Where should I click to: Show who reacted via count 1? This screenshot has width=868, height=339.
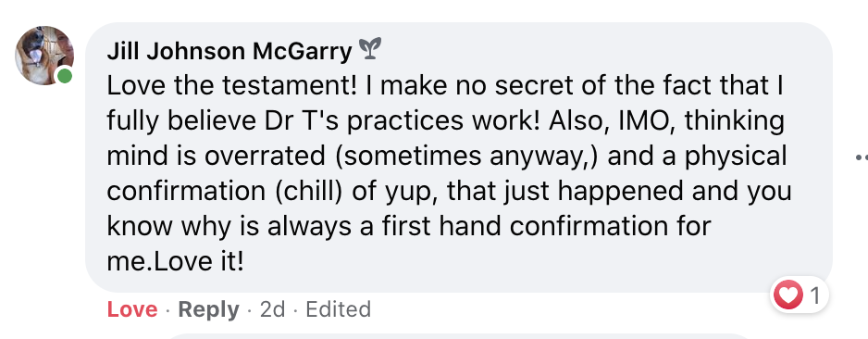click(x=815, y=296)
